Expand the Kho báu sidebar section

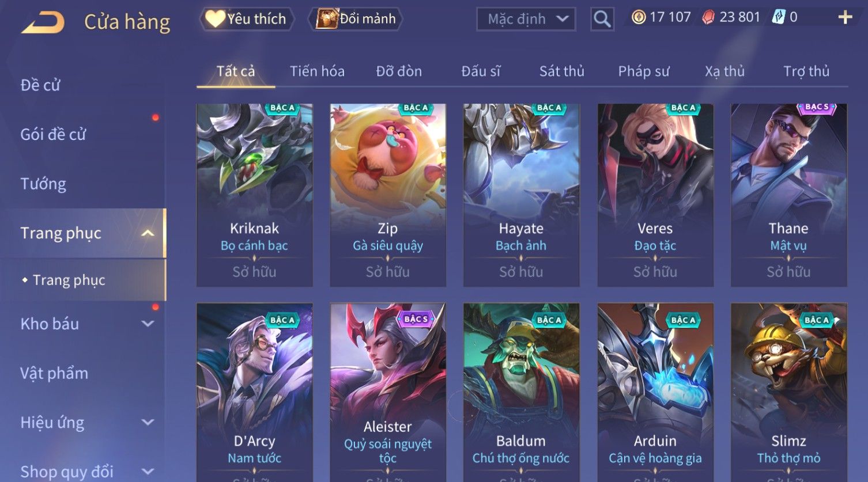click(148, 324)
